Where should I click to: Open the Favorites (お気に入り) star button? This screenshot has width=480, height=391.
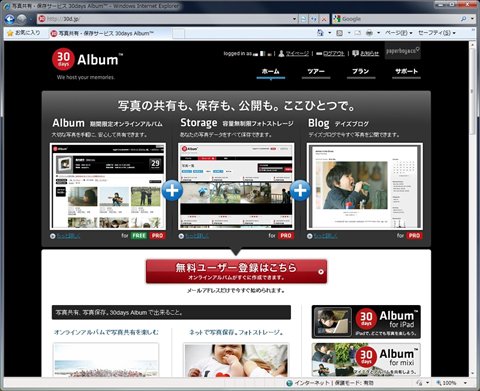click(24, 33)
